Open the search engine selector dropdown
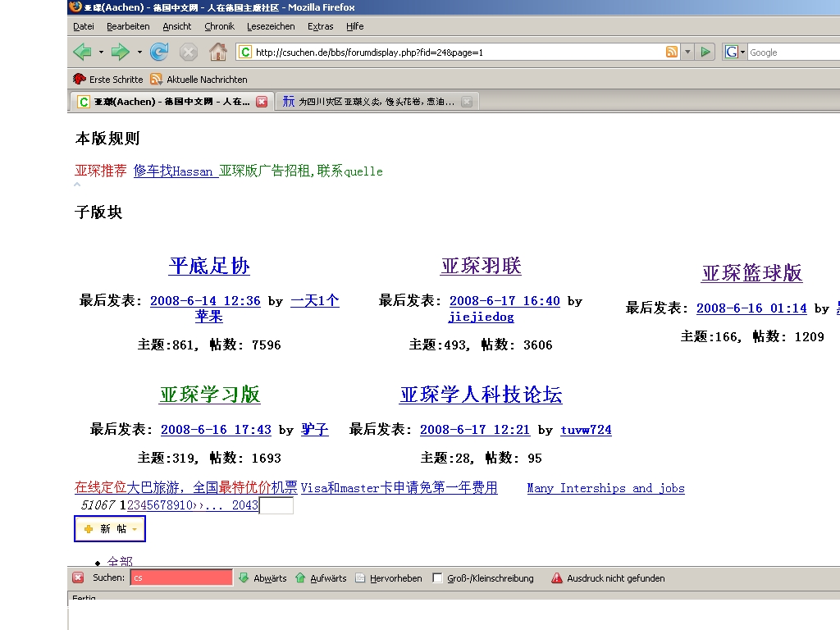Image resolution: width=840 pixels, height=630 pixels. point(742,52)
